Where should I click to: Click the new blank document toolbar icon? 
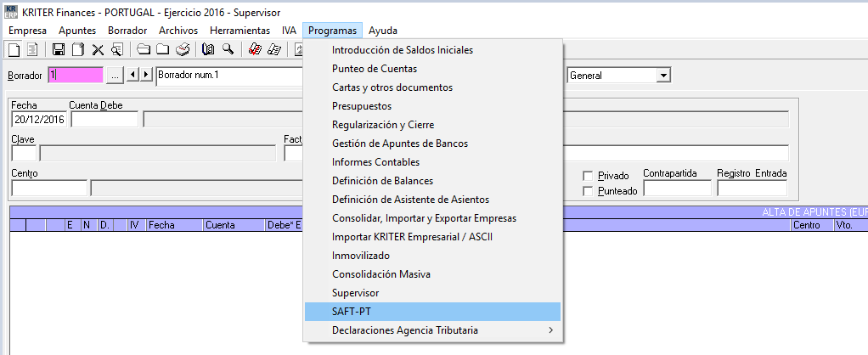[14, 49]
